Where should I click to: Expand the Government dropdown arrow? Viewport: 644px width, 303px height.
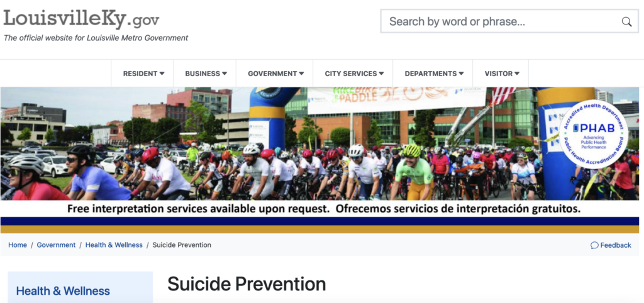[301, 74]
